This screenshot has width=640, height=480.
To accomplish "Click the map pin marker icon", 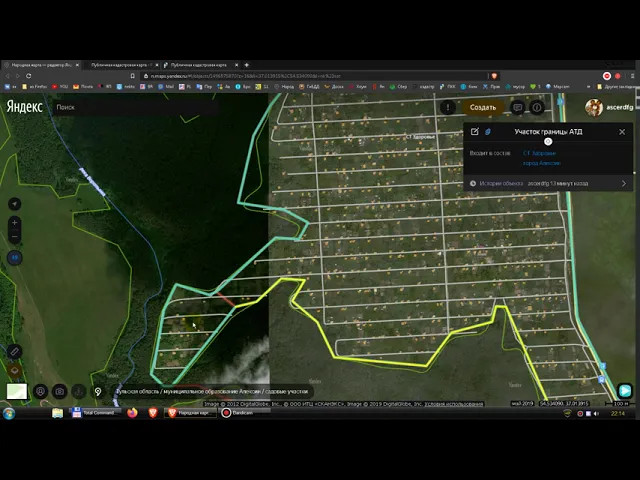I will (x=98, y=391).
